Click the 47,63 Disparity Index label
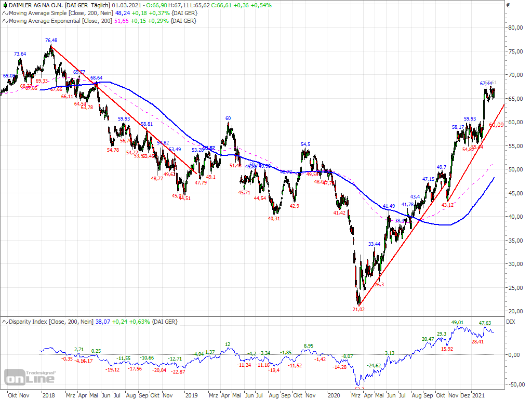532x399 pixels. coord(485,323)
